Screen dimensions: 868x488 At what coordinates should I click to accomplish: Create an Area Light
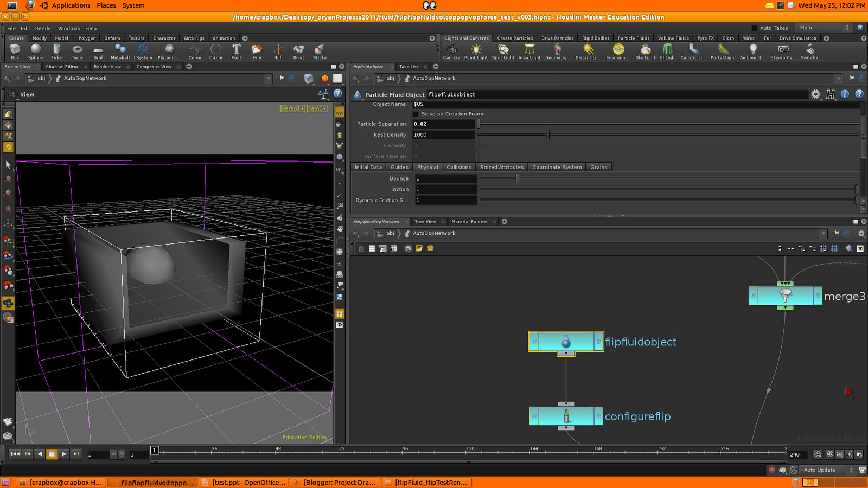coord(529,52)
